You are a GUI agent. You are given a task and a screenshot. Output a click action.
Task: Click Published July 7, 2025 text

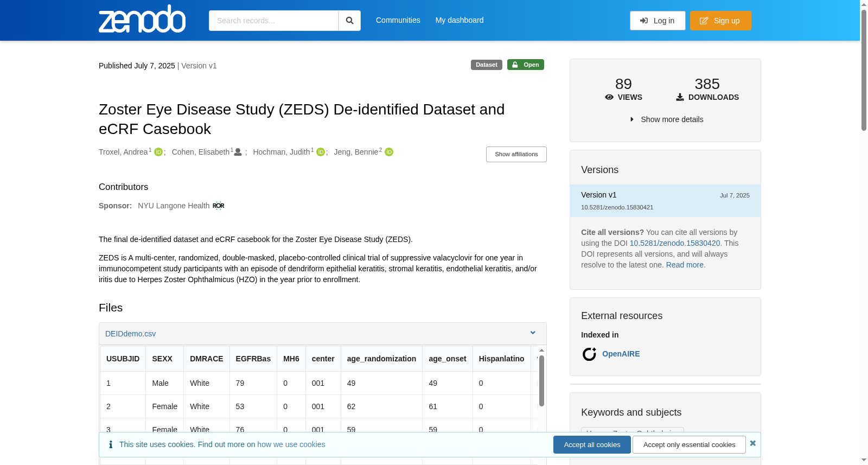(137, 66)
